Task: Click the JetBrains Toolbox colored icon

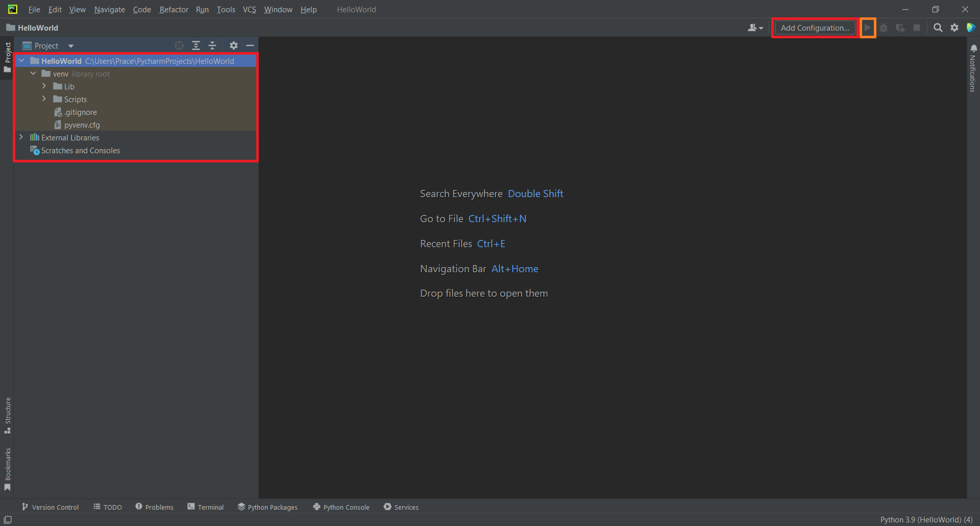Action: pos(971,28)
